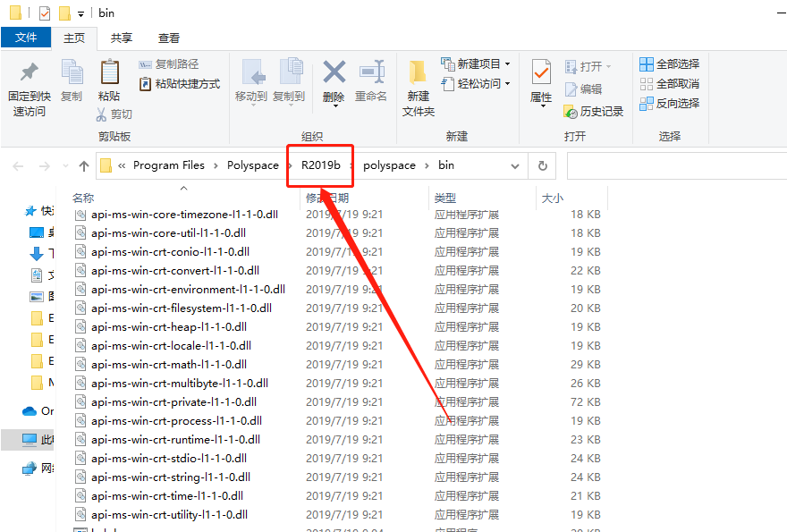Click the Back navigation arrow
This screenshot has height=532, width=787.
pyautogui.click(x=18, y=166)
